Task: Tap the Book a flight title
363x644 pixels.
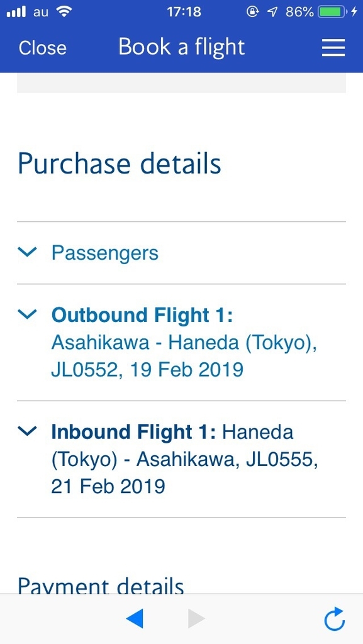Action: 181,47
